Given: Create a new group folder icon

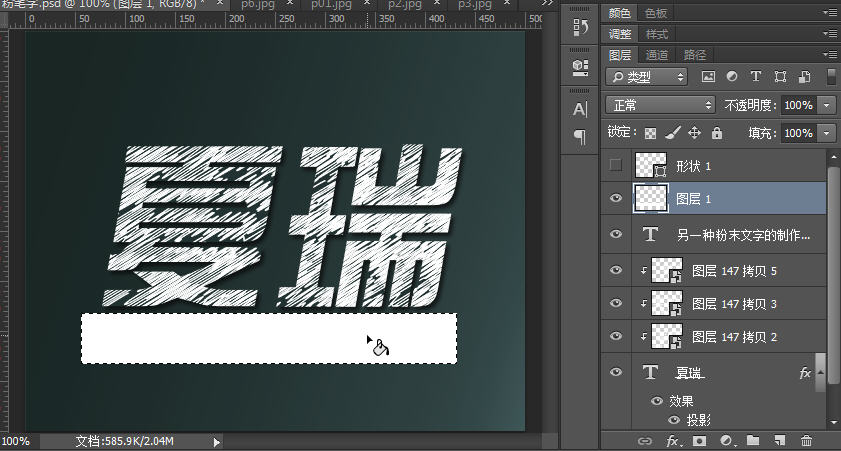Looking at the screenshot, I should [753, 440].
